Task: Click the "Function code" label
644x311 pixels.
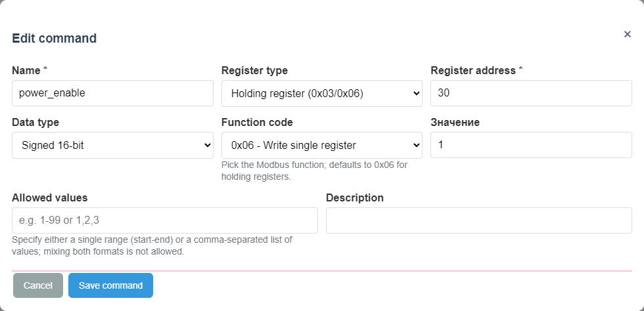Action: point(257,122)
